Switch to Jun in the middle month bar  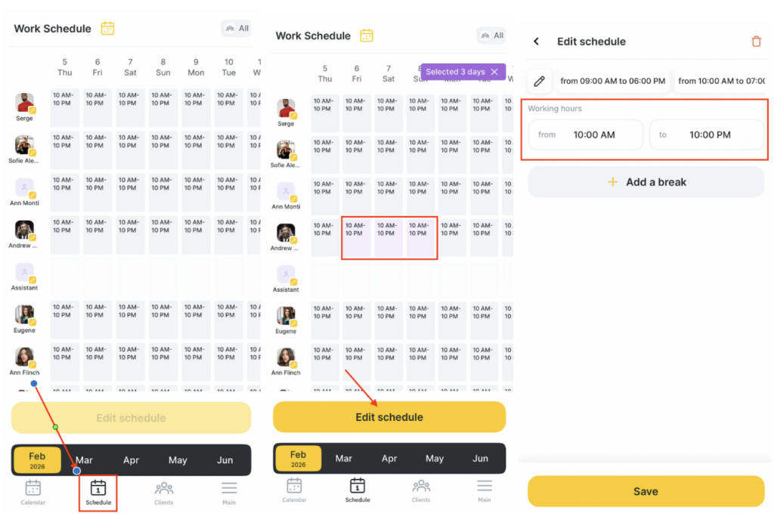481,458
